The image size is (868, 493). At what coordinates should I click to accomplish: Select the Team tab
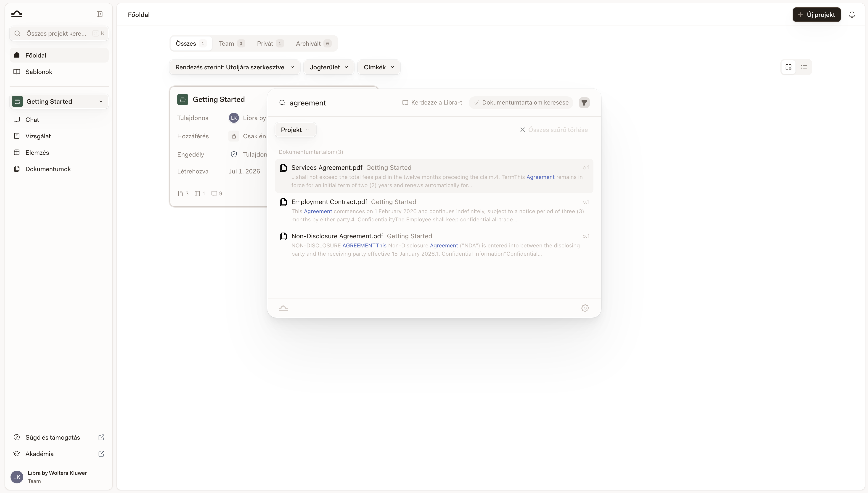(232, 43)
